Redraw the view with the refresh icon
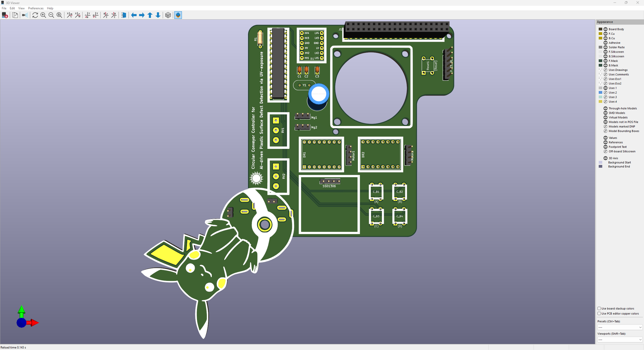This screenshot has width=644, height=350. (x=35, y=15)
